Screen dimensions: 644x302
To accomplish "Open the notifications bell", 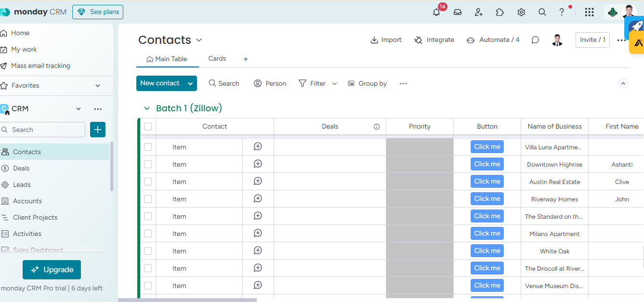I will 436,13.
